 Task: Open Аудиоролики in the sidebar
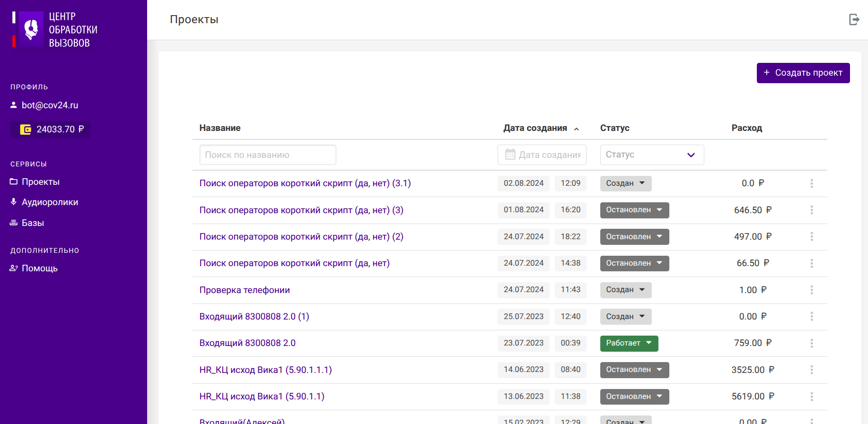[44, 202]
